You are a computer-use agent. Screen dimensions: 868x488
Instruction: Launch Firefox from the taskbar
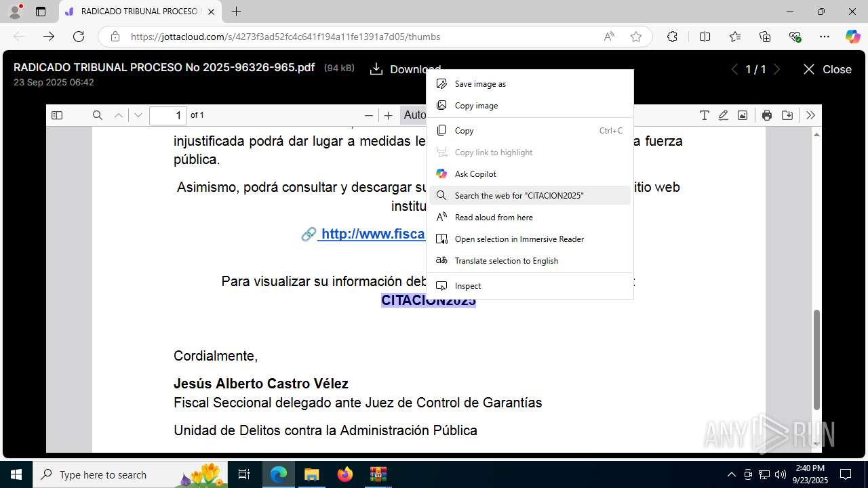pyautogui.click(x=344, y=474)
